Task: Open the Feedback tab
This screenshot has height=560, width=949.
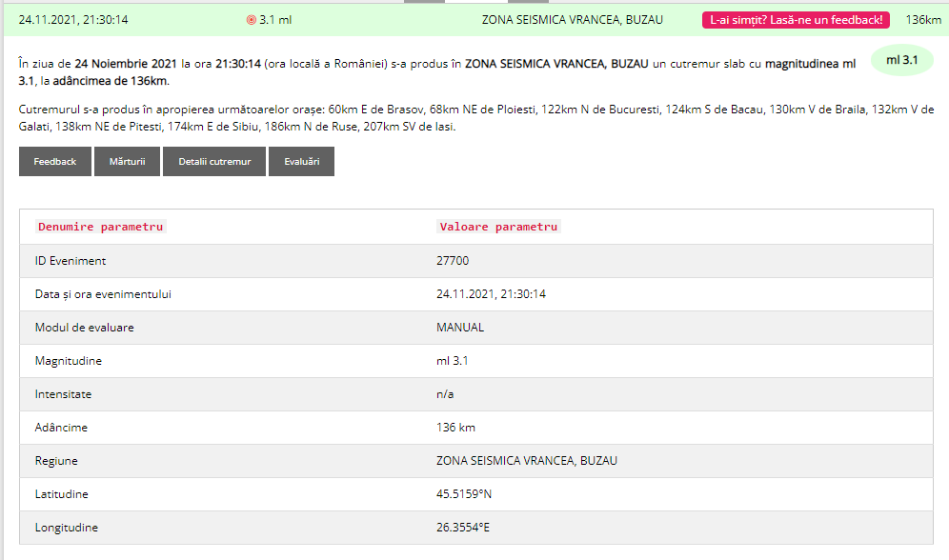Action: point(55,162)
